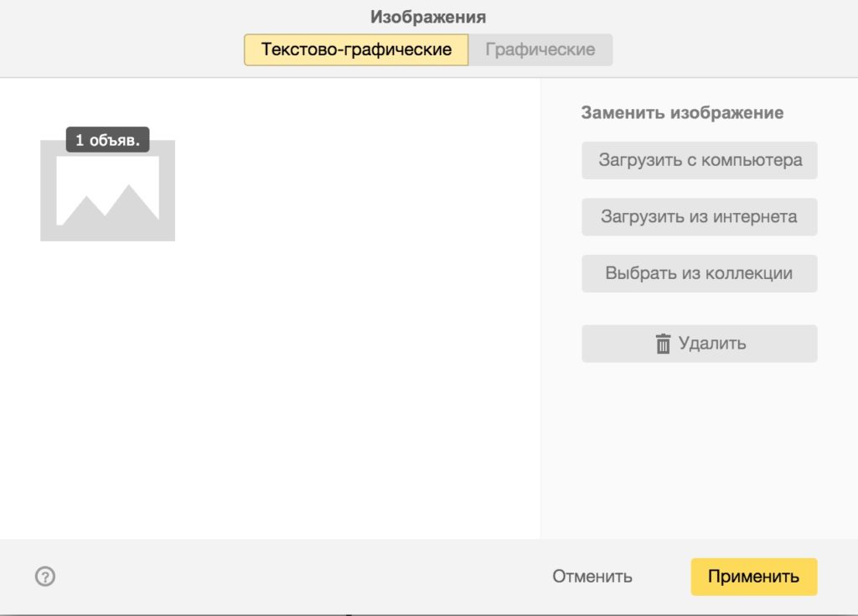Fetch an image from the internet

[699, 216]
